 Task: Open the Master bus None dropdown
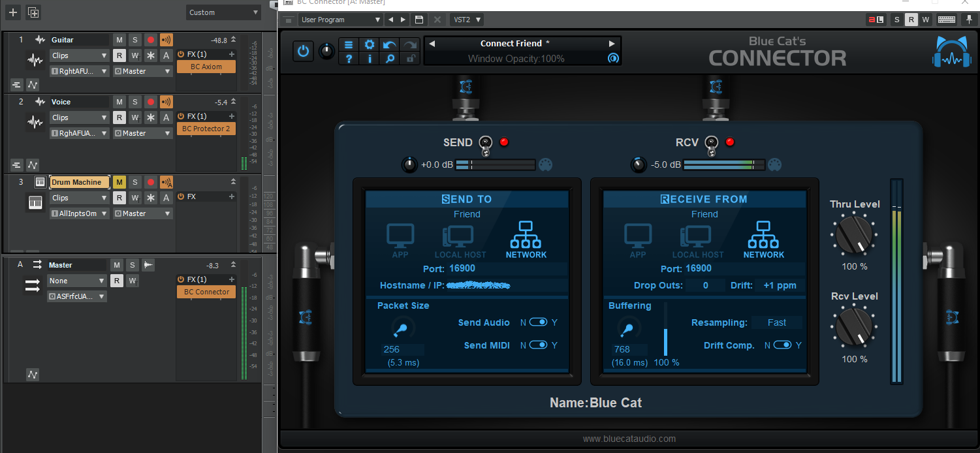click(76, 281)
